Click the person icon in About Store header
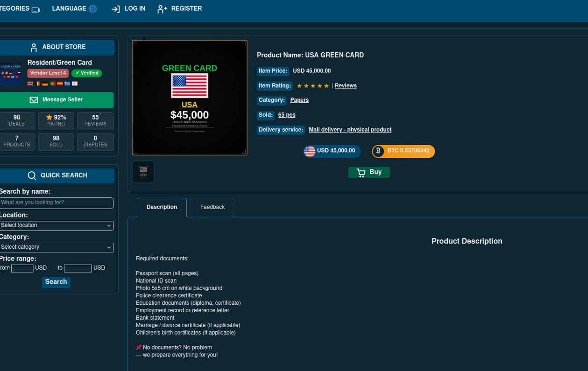 [x=34, y=47]
